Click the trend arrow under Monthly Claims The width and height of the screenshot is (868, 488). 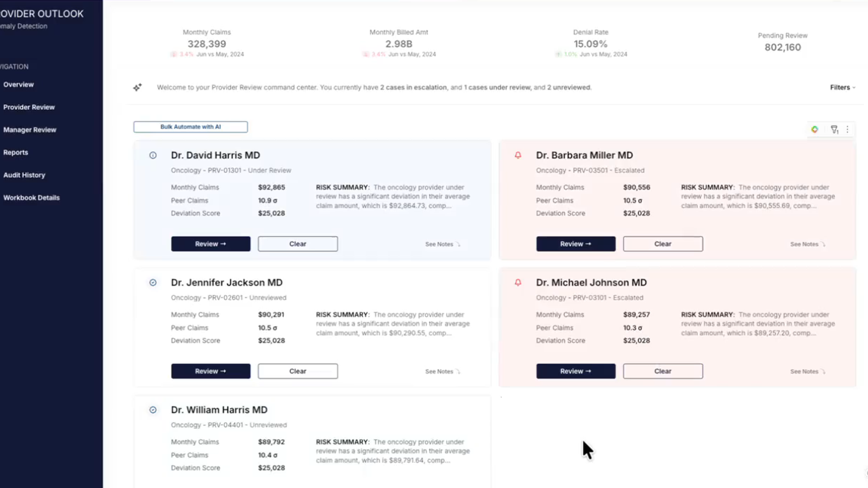[x=174, y=54]
